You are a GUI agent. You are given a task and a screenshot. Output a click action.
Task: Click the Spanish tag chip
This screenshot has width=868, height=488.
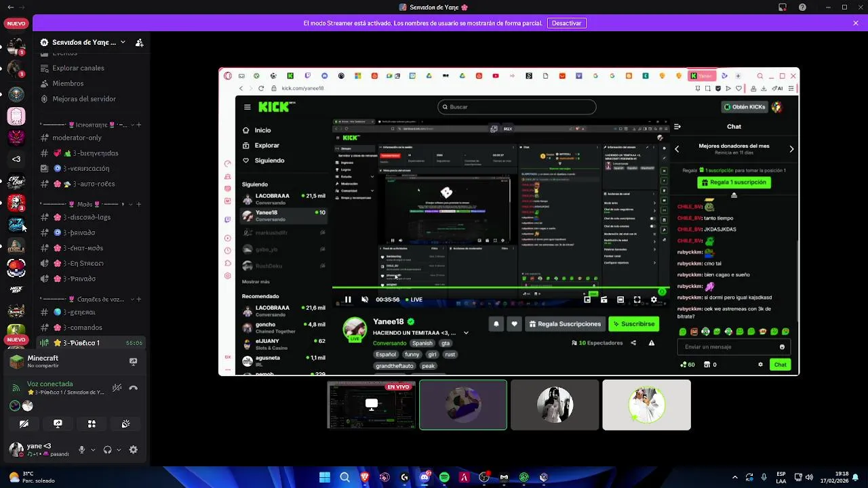tap(422, 343)
